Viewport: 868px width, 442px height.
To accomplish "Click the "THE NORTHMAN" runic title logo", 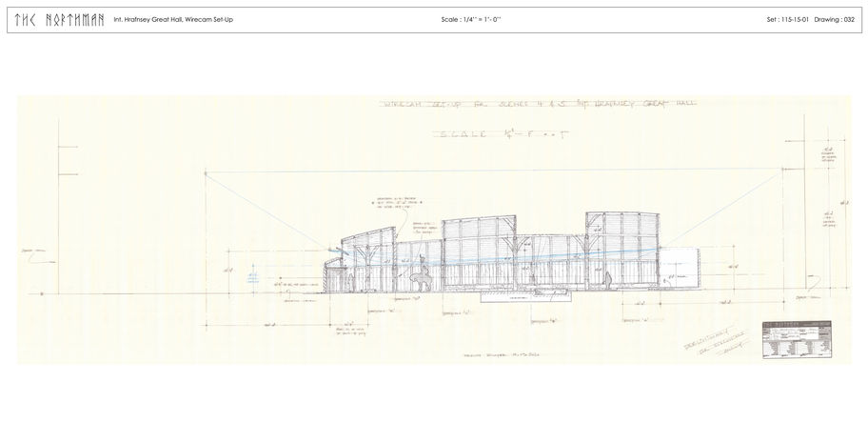I will coord(59,20).
